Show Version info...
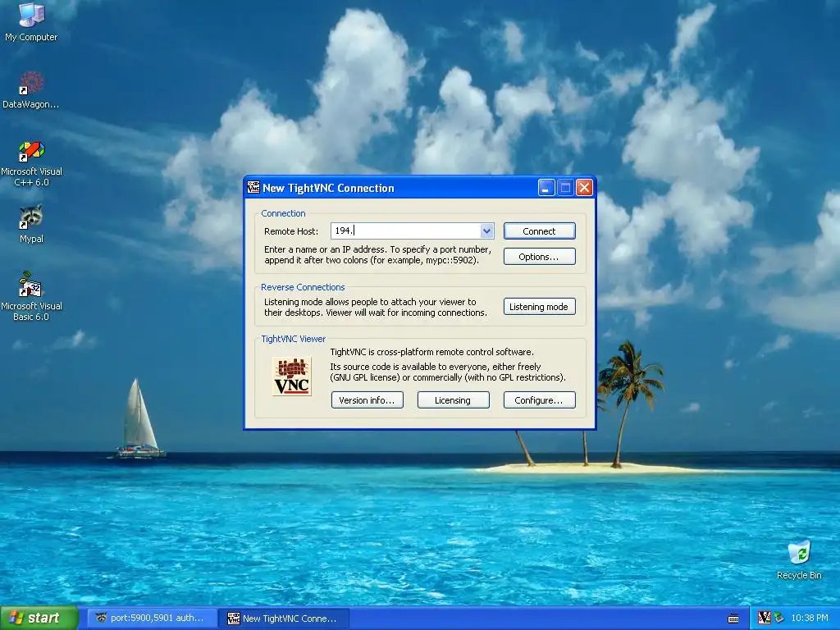 [367, 400]
